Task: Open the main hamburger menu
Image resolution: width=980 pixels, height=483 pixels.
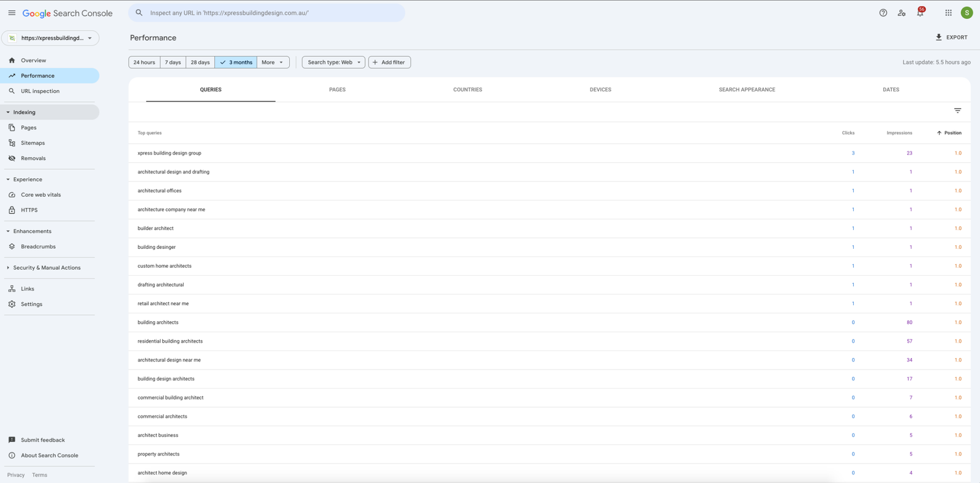Action: 12,13
